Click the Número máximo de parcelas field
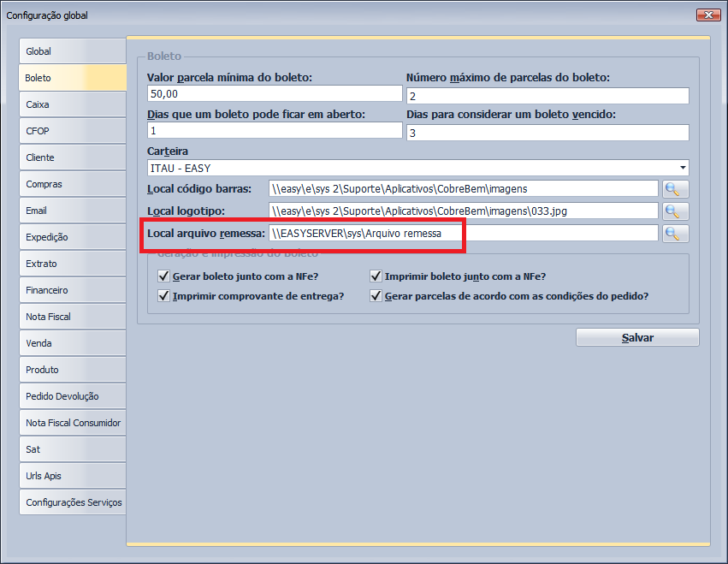The height and width of the screenshot is (564, 728). tap(547, 96)
